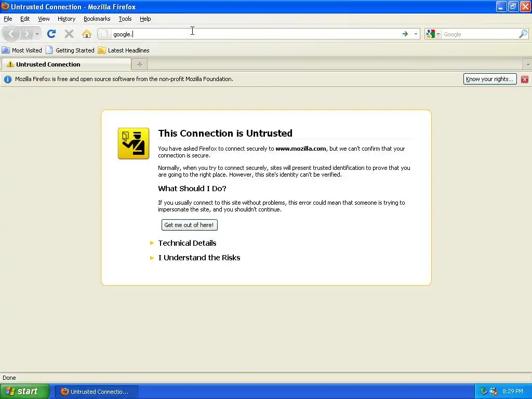Click Get me out of here button
Screen dimensions: 532x399
click(189, 225)
